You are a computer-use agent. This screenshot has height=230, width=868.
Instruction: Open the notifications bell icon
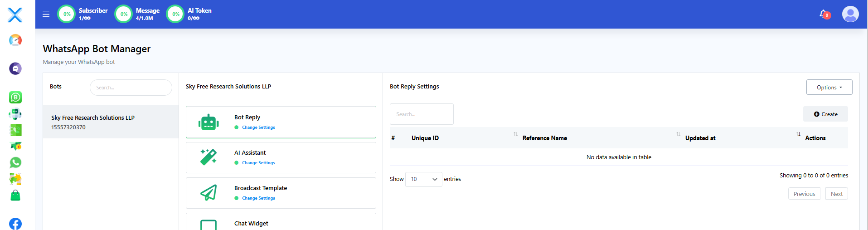(824, 14)
